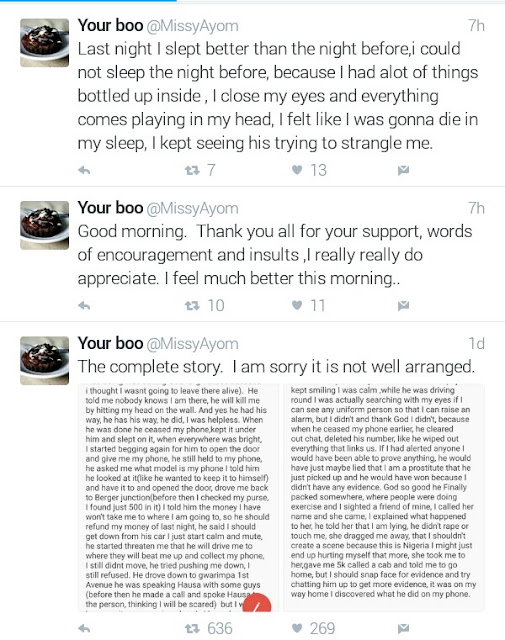Like the tweet with 269 likes
The width and height of the screenshot is (505, 640).
297,629
